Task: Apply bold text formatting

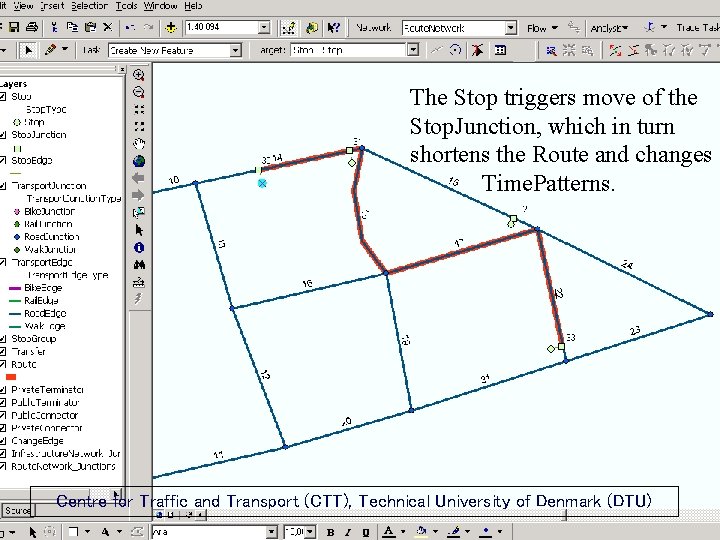Action: tap(330, 532)
